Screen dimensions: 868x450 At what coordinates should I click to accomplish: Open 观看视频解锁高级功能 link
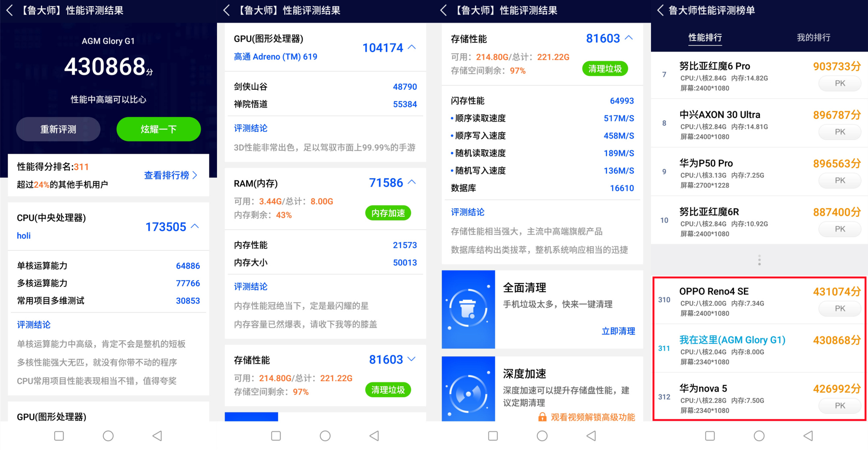click(x=593, y=417)
